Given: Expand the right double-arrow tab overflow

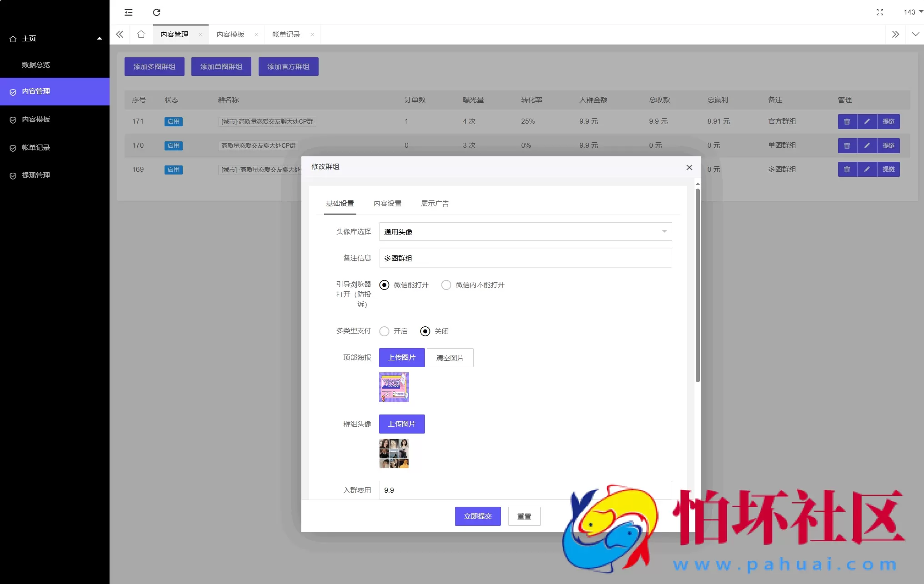Looking at the screenshot, I should coord(895,34).
